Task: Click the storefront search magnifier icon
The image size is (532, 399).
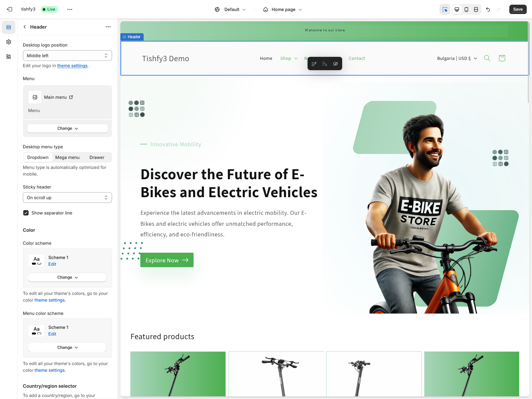Action: (x=487, y=58)
